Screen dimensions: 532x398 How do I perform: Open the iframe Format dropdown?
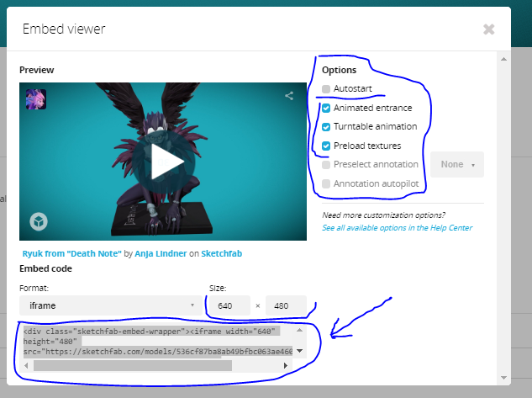point(111,305)
